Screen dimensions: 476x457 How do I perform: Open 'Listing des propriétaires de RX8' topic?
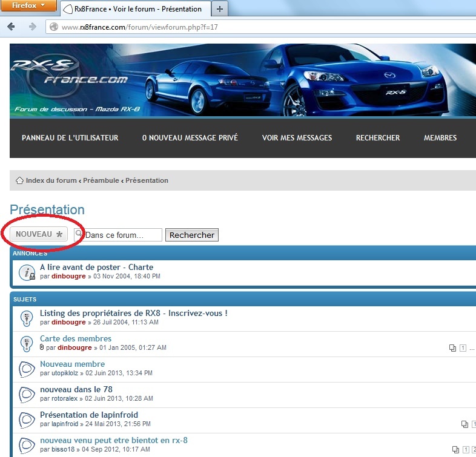(134, 313)
